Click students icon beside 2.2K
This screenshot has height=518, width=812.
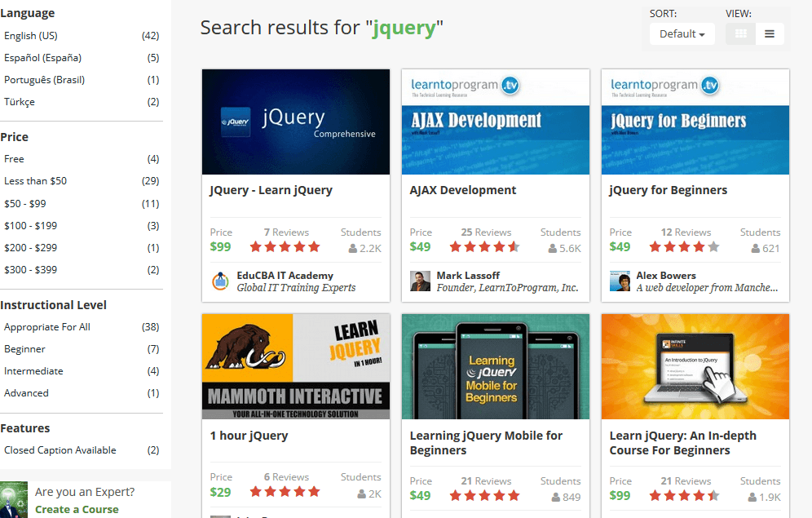click(x=353, y=249)
